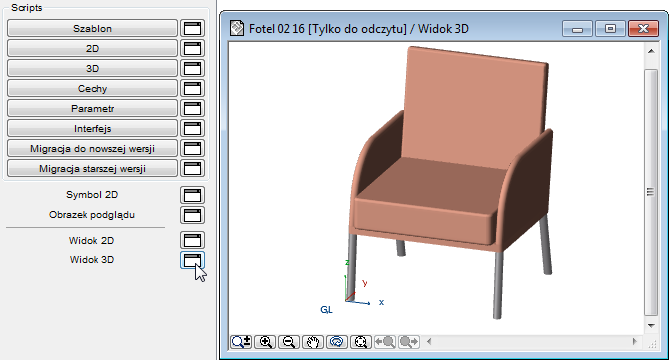669x360 pixels.
Task: Open Symbol 2D window icon
Action: (192, 195)
